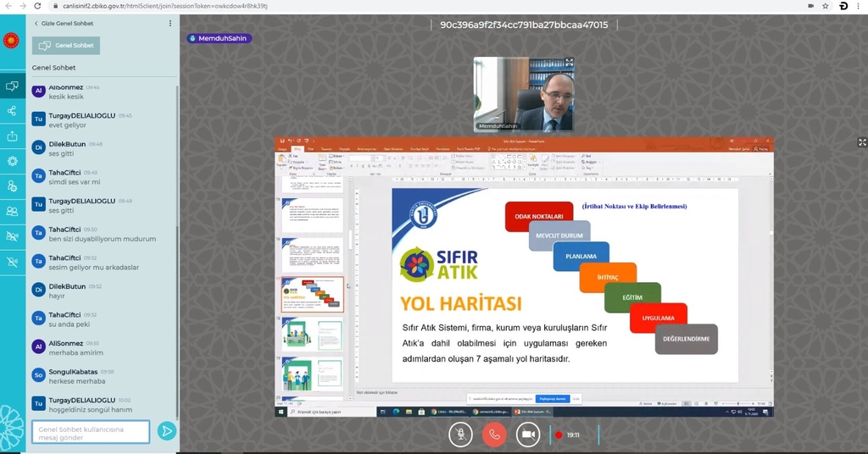Maximize MemduhSahin's webcam video
The width and height of the screenshot is (868, 454).
569,62
